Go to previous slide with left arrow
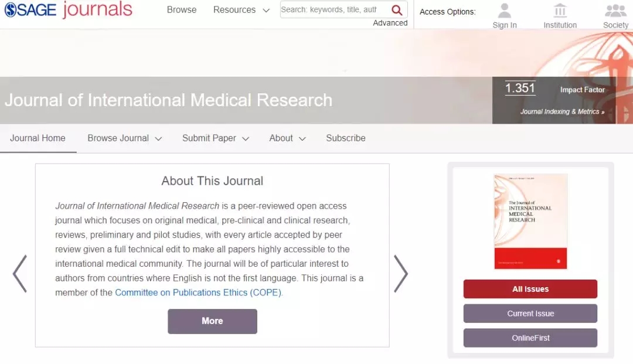 coord(20,274)
